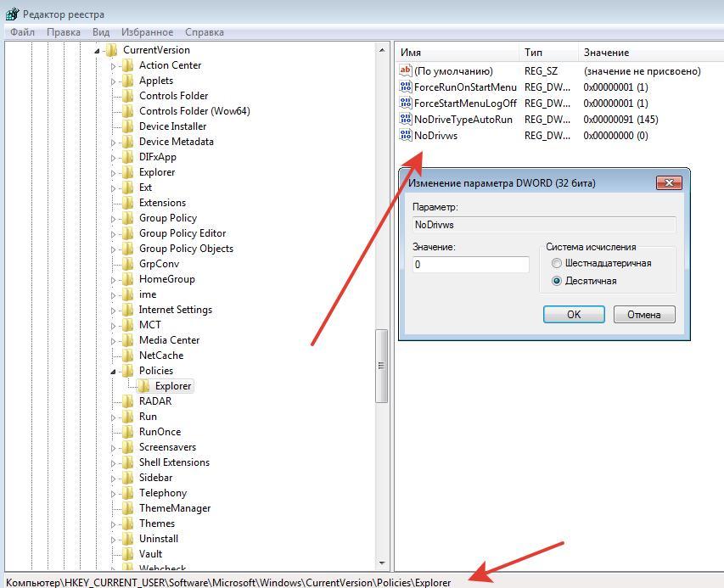Select the Шестнадцатеричная radio button

tap(557, 263)
